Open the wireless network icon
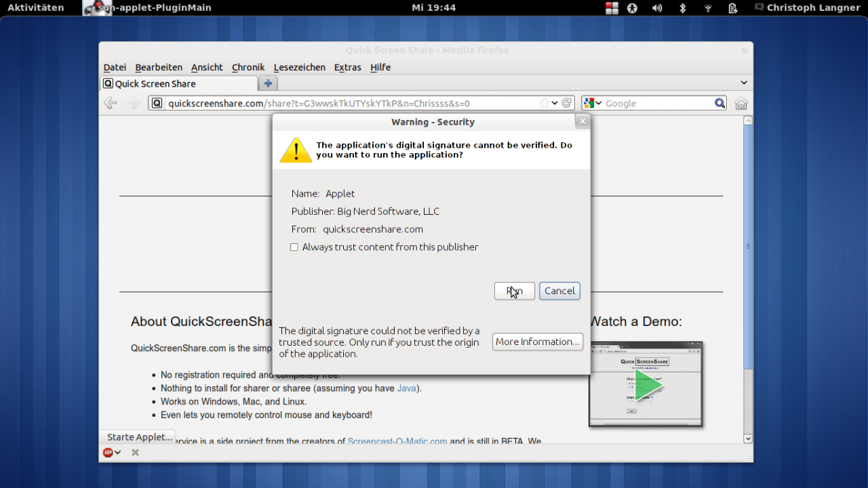Image resolution: width=868 pixels, height=488 pixels. [708, 8]
